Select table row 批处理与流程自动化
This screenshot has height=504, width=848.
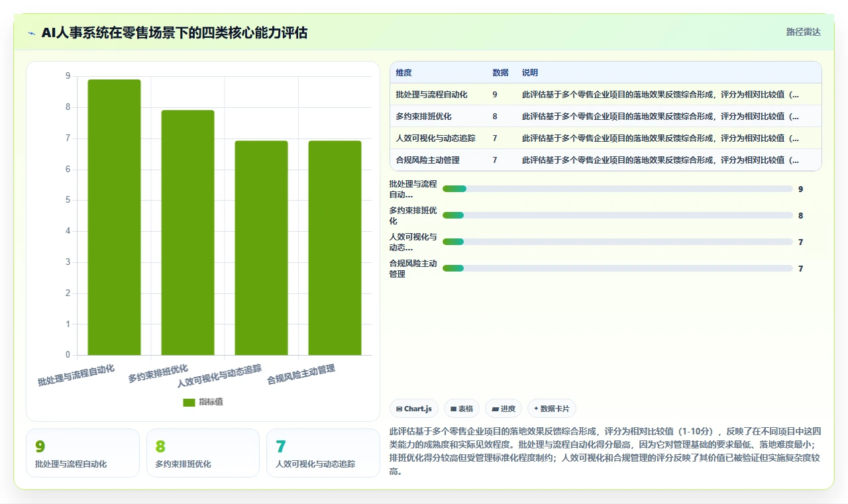[x=606, y=95]
